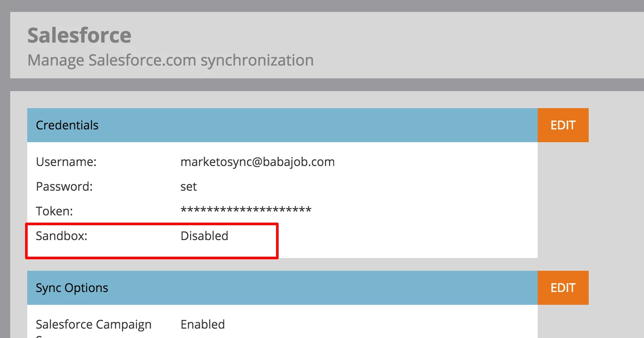This screenshot has width=644, height=338.
Task: Click EDIT button for Credentials section
Action: pyautogui.click(x=563, y=125)
